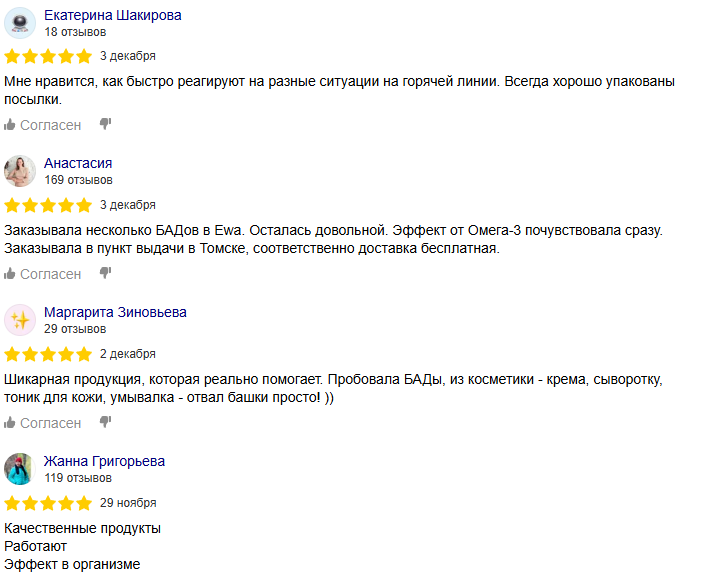Open profile link Жанна Григорьева
Screen dimensions: 703x582
point(104,461)
